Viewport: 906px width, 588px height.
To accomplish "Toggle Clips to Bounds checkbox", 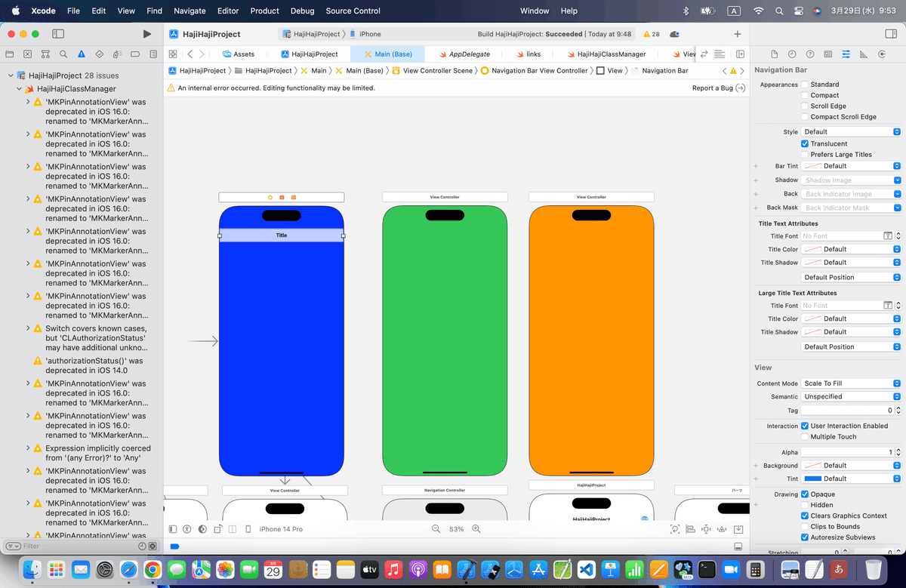I will click(x=805, y=526).
